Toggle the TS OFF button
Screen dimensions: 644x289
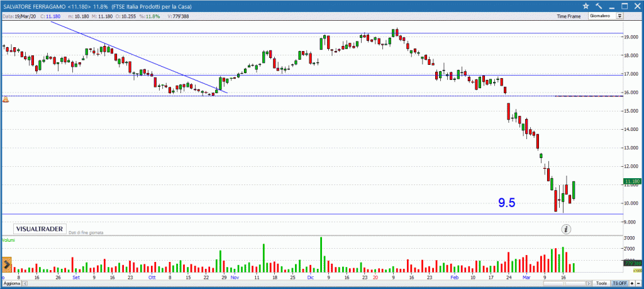pyautogui.click(x=619, y=284)
